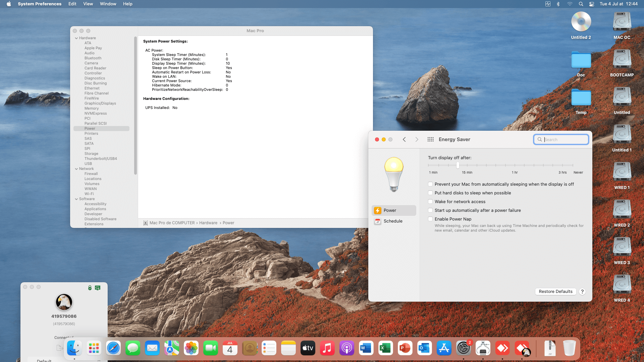
Task: Open App Store in Dock
Action: coord(444,348)
